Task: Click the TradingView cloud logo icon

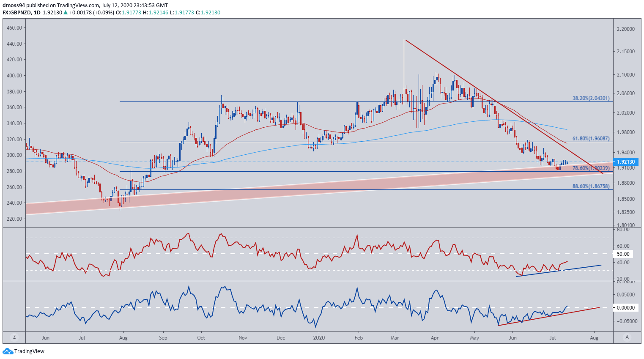Action: (x=8, y=351)
